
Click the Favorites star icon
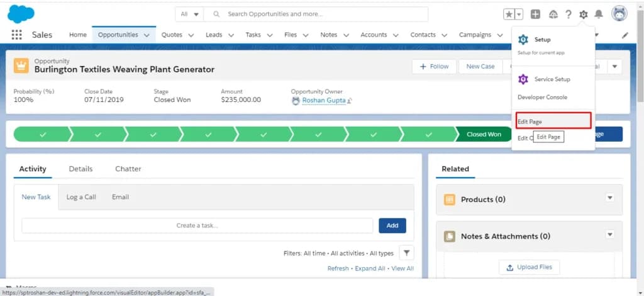509,14
